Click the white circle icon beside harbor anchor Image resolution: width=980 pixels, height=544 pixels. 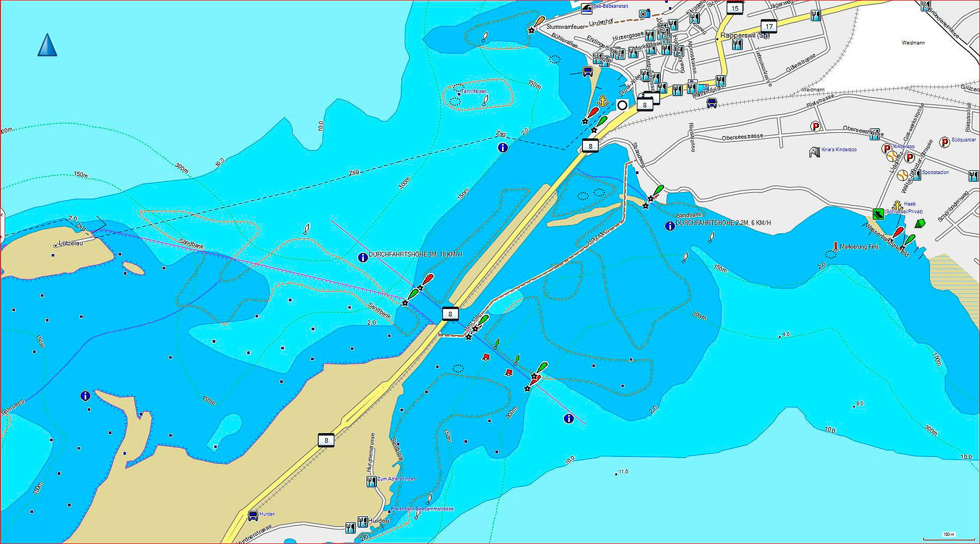point(622,105)
